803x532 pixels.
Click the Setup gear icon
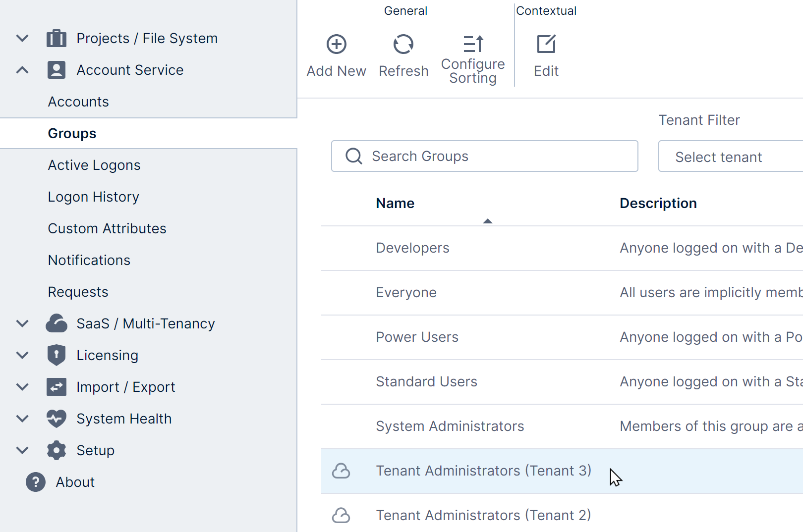click(x=57, y=450)
